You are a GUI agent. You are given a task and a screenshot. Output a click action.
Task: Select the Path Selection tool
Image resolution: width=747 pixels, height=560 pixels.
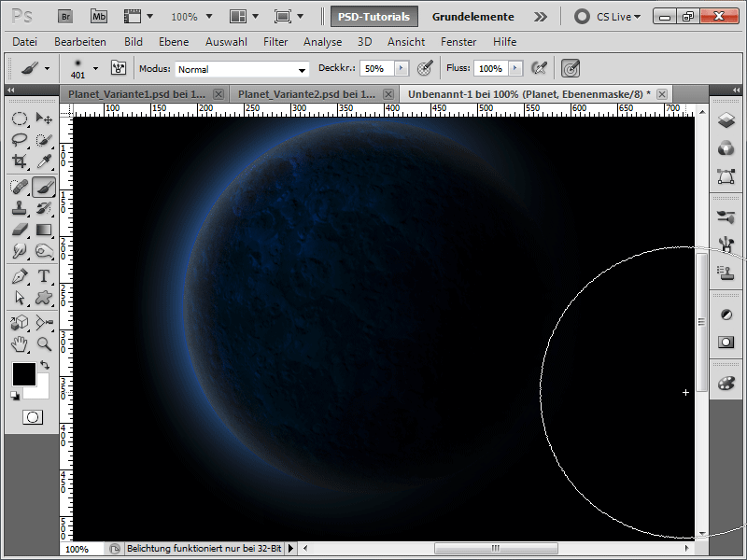(19, 298)
